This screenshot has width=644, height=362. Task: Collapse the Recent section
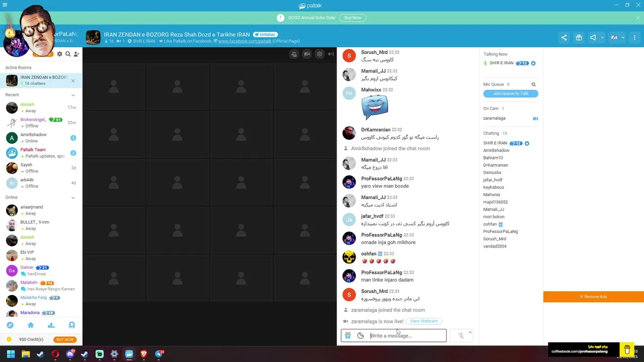73,95
